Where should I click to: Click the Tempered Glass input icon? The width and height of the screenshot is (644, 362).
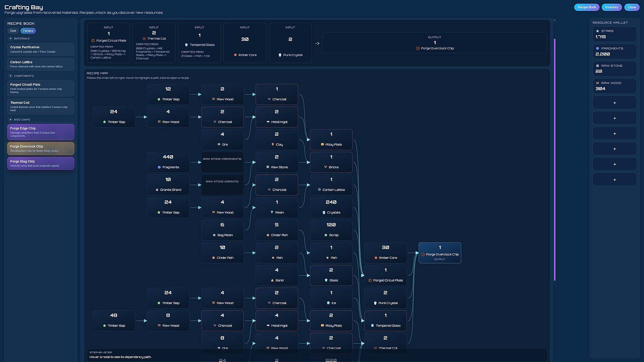[186, 45]
